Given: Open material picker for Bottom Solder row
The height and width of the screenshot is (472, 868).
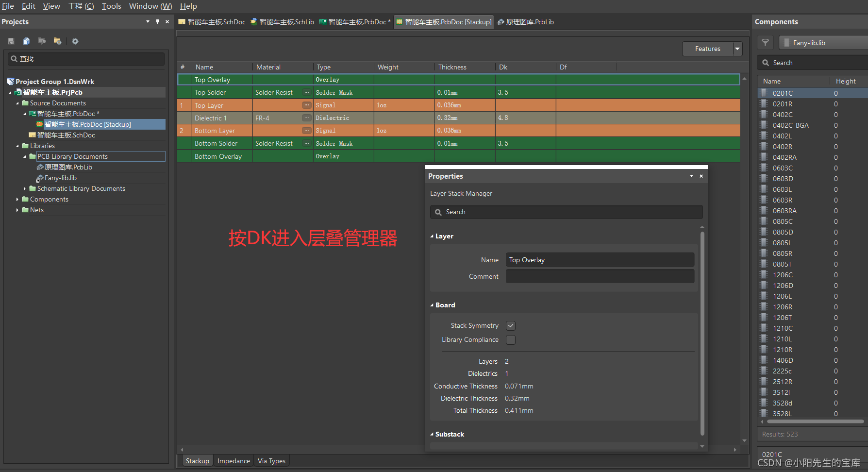Looking at the screenshot, I should 307,143.
